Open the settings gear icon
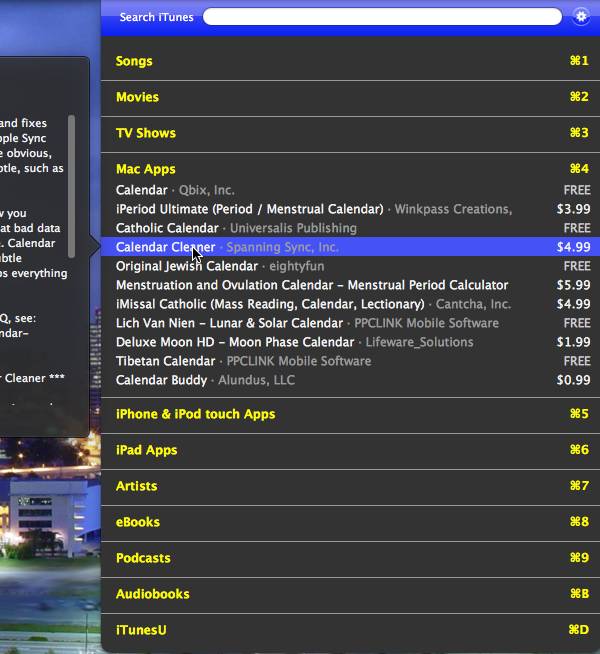The height and width of the screenshot is (654, 600). coord(581,17)
